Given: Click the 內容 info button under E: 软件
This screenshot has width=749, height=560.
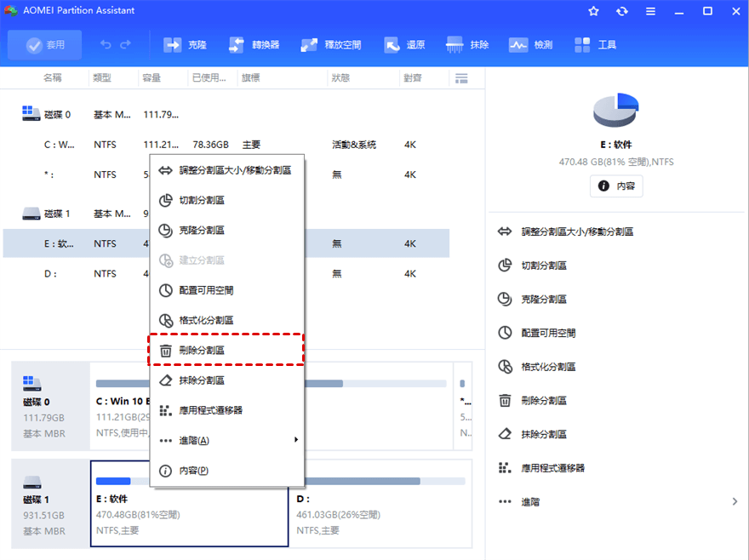Looking at the screenshot, I should click(616, 186).
